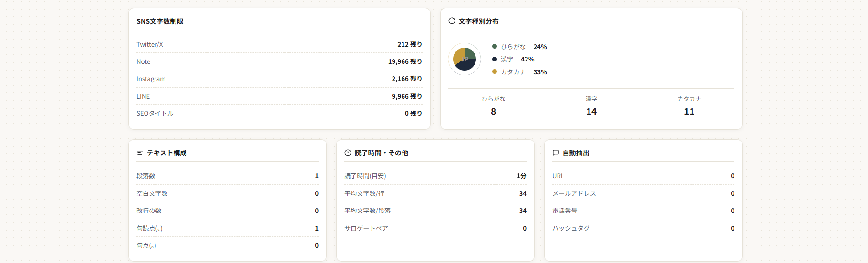The width and height of the screenshot is (868, 263).
Task: Click the circle icon beside 文字種別分布
Action: tap(452, 21)
